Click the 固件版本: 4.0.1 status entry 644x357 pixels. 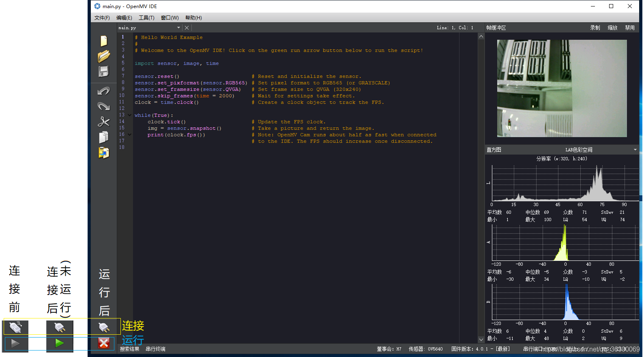tap(480, 349)
